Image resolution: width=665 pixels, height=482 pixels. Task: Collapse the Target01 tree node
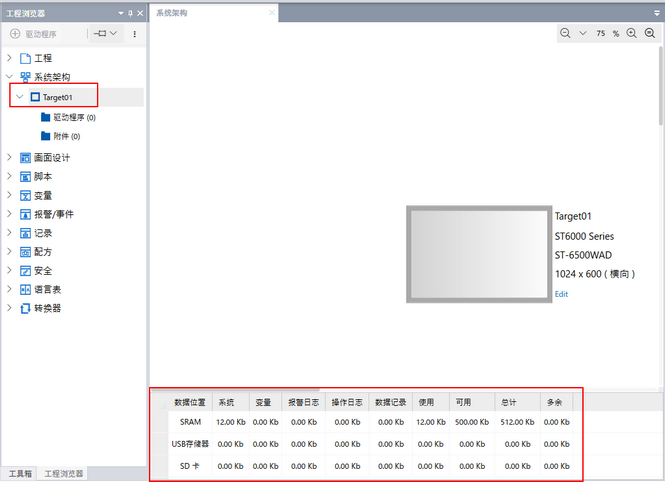pyautogui.click(x=19, y=97)
